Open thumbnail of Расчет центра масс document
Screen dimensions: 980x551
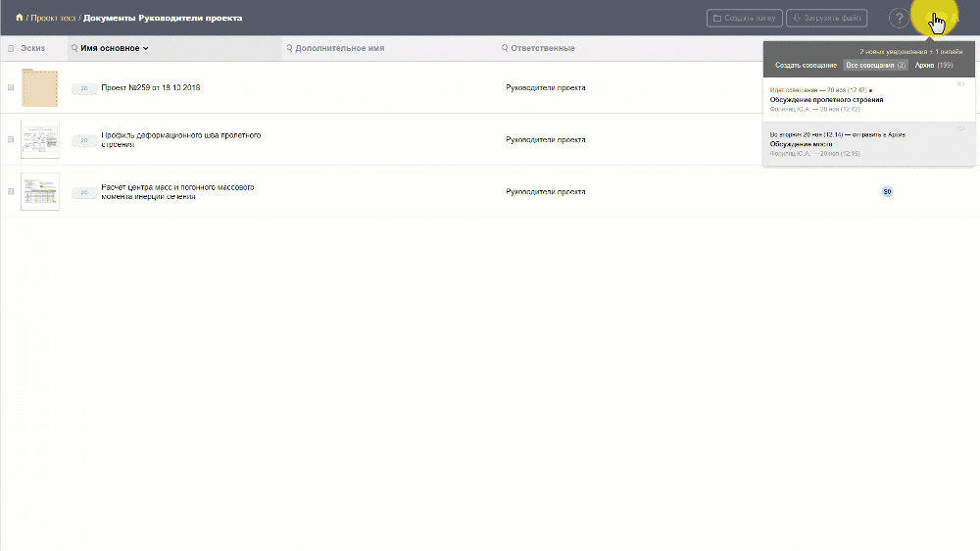coord(40,191)
